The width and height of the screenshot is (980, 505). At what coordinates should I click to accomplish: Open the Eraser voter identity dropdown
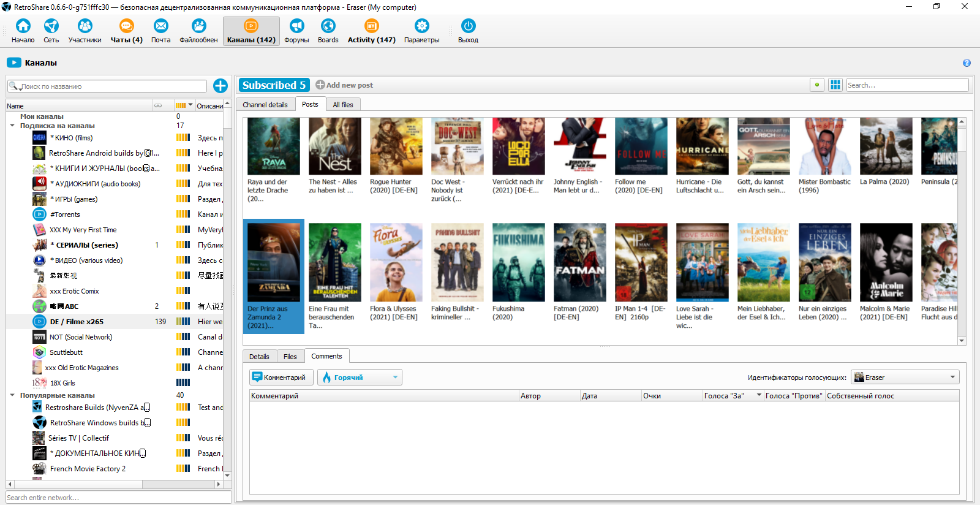click(x=905, y=378)
